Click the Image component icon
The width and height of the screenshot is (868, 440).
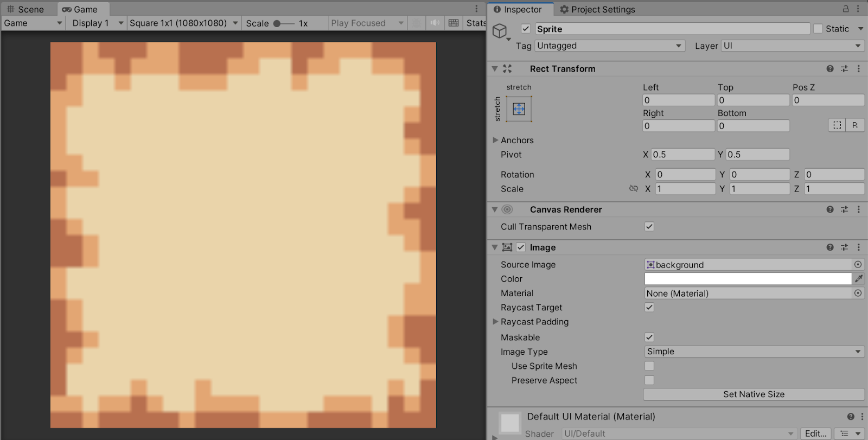click(x=507, y=247)
